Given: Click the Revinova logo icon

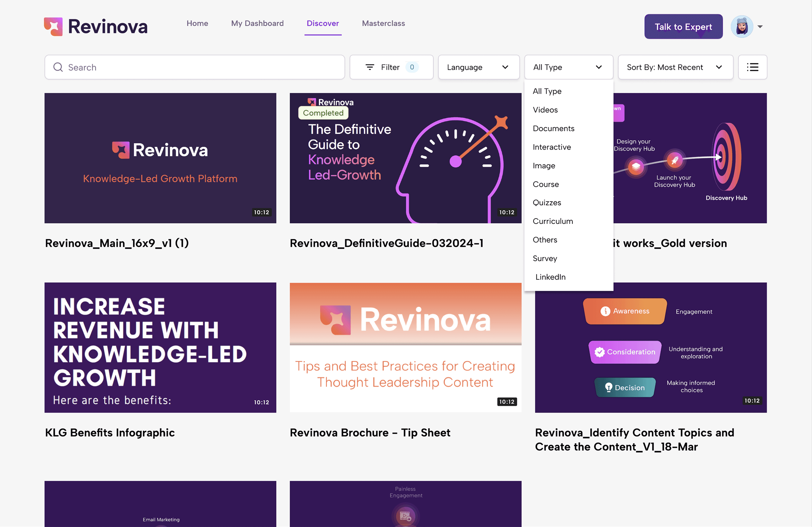Looking at the screenshot, I should click(53, 27).
